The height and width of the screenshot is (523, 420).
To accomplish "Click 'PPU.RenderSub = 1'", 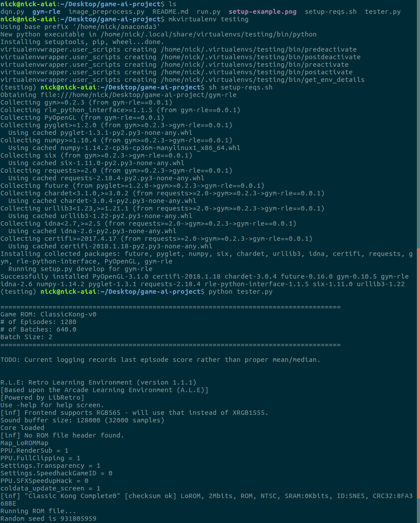I will tap(34, 450).
